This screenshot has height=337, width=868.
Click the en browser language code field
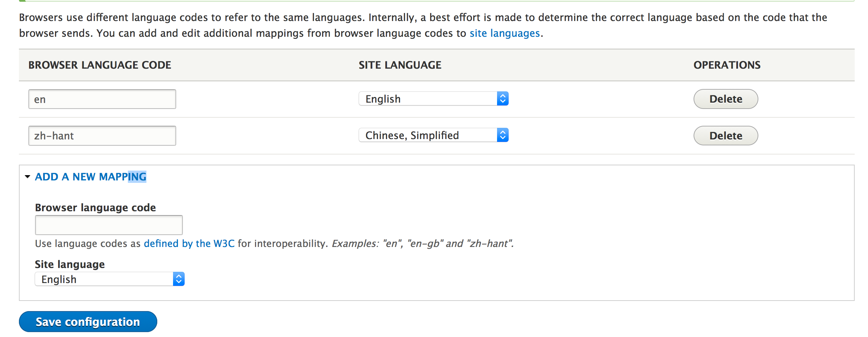pos(102,99)
